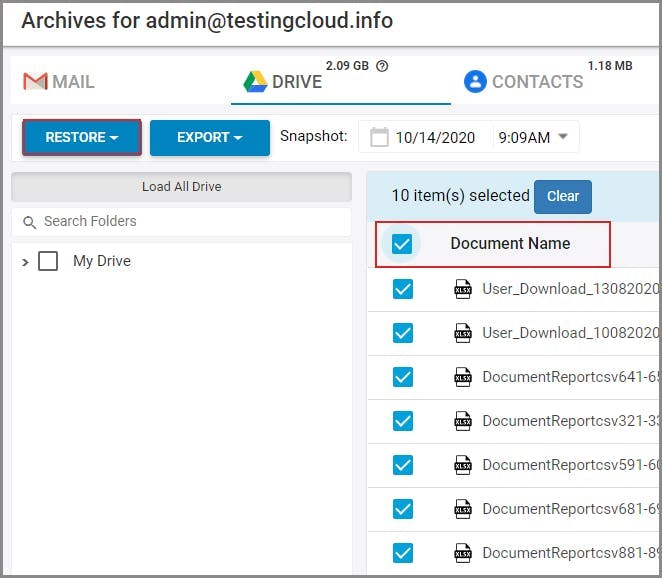Uncheck the DocumentReportcsv591 row checkbox
Viewport: 662px width, 578px height.
coord(402,465)
